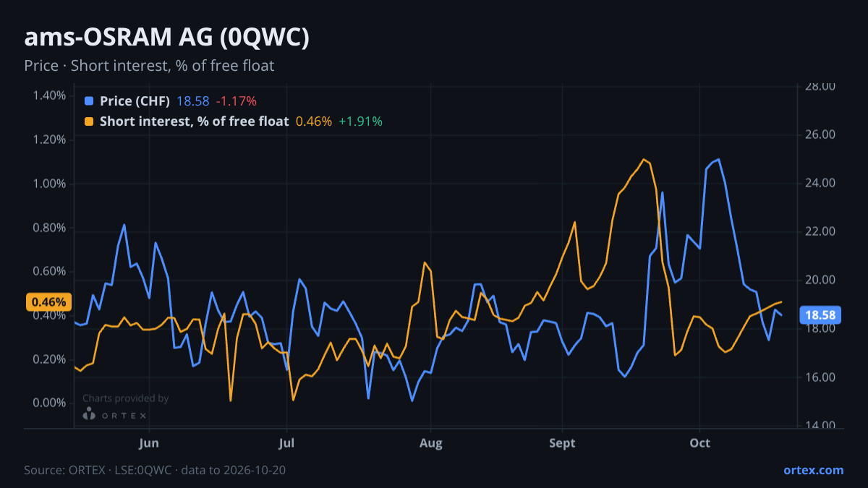
Task: Click the 0.00% left axis label
Action: click(48, 403)
